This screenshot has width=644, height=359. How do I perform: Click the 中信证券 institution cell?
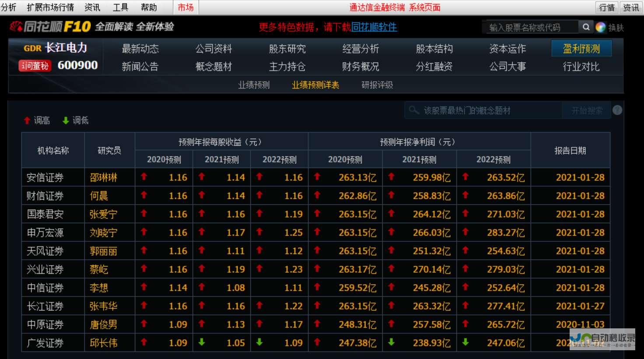click(x=53, y=288)
